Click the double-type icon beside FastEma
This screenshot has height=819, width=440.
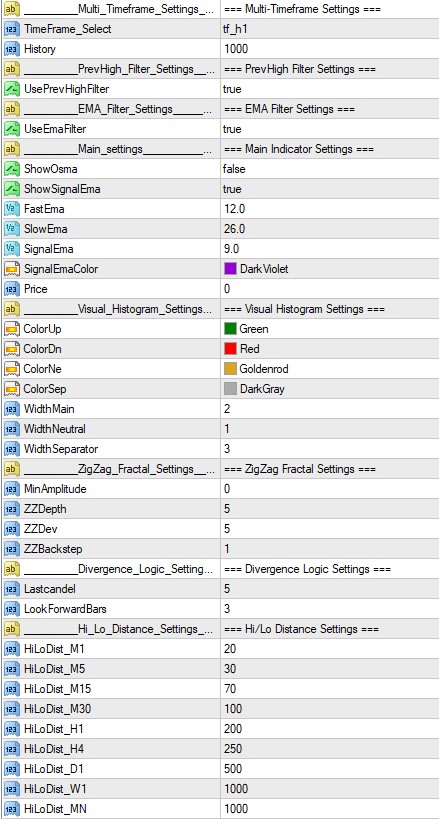coord(11,209)
